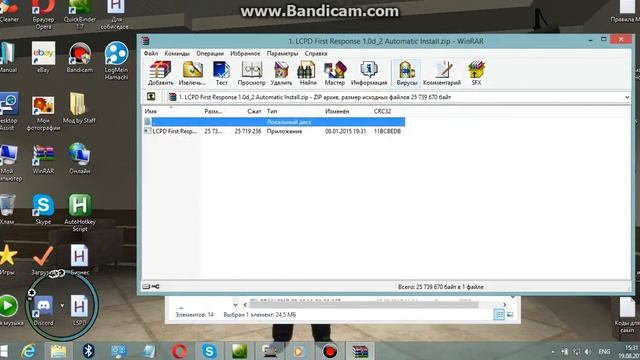Image resolution: width=640 pixels, height=360 pixels.
Task: Launch the Мастер (Wizard) tool
Action: tap(335, 73)
